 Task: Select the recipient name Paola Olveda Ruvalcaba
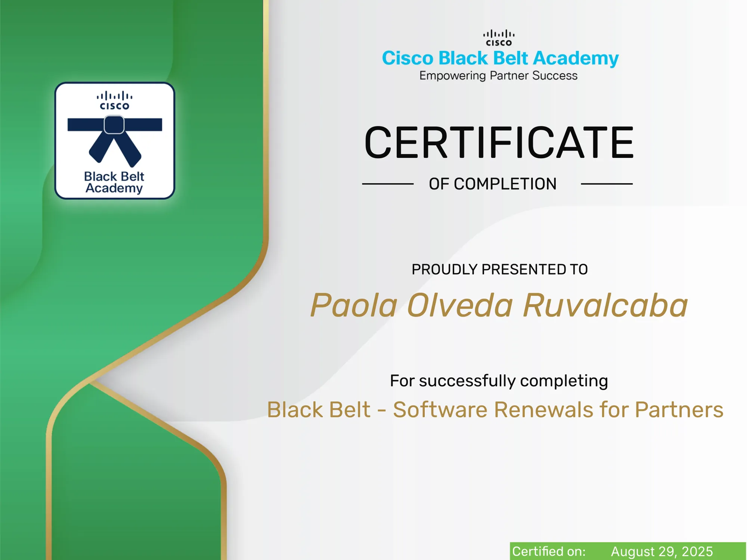point(499,305)
